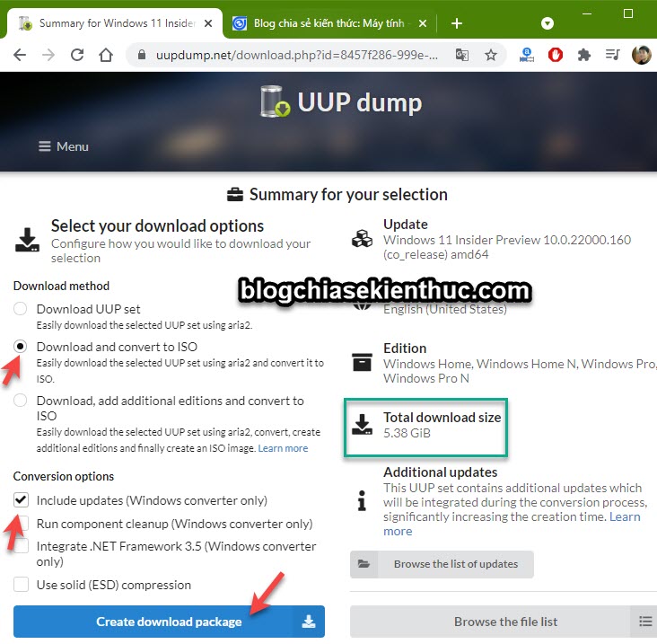This screenshot has width=657, height=644.
Task: Select Download and convert to ISO
Action: [20, 347]
